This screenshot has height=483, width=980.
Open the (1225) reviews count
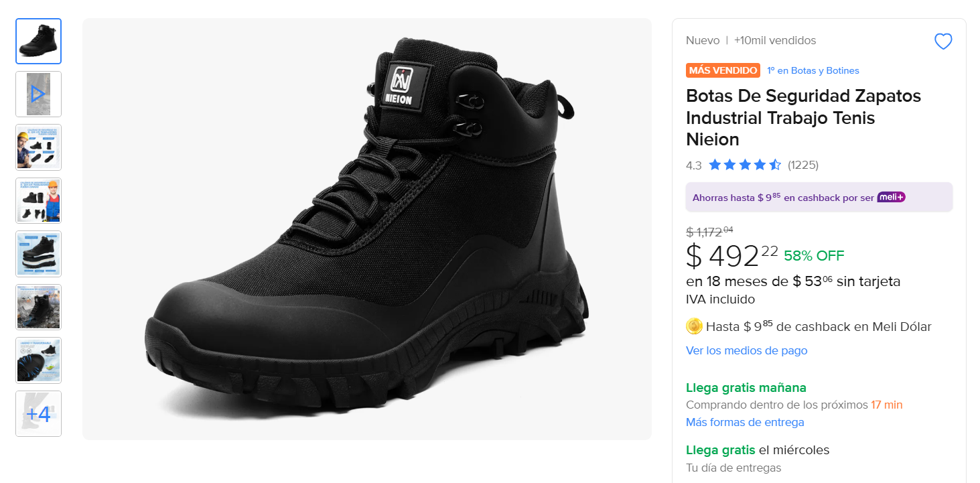click(803, 165)
